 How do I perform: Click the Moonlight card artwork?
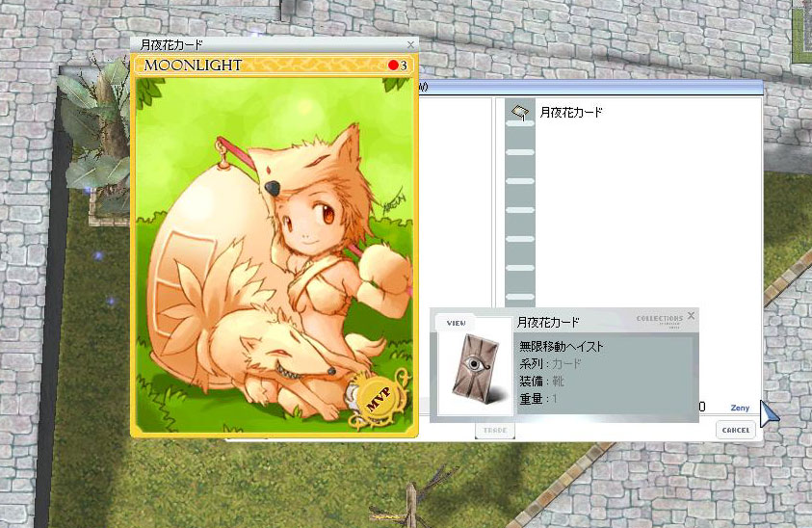tap(274, 254)
